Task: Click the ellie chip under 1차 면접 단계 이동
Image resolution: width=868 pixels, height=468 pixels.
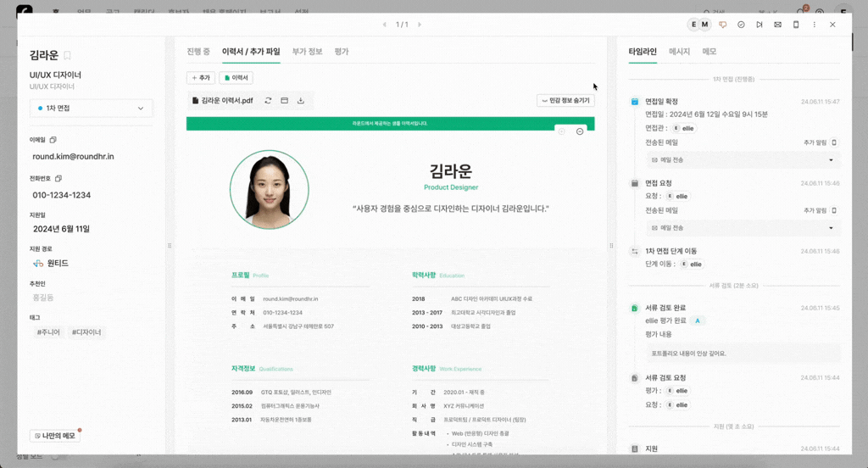Action: click(x=692, y=265)
